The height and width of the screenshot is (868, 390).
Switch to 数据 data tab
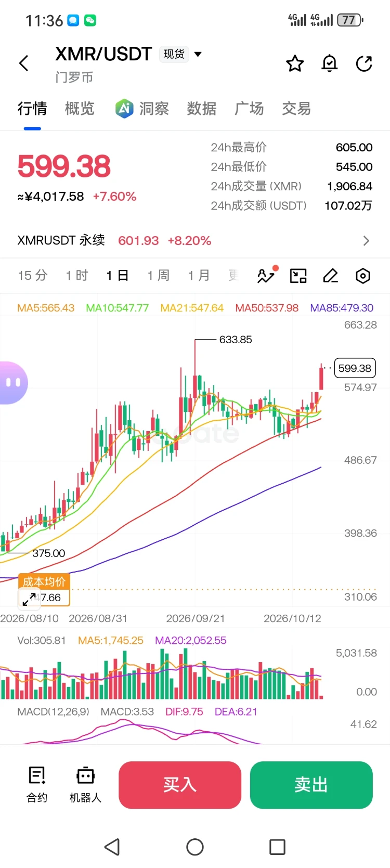point(201,108)
